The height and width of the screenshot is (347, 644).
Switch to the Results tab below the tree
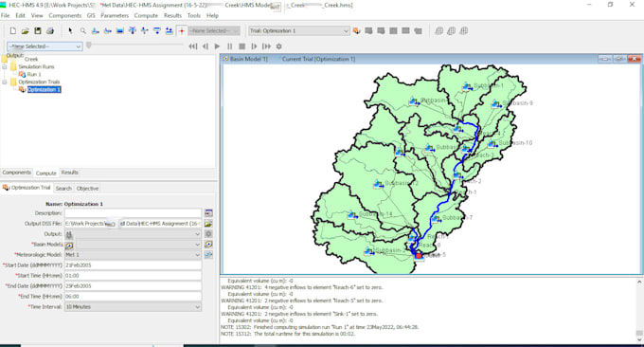pos(69,173)
